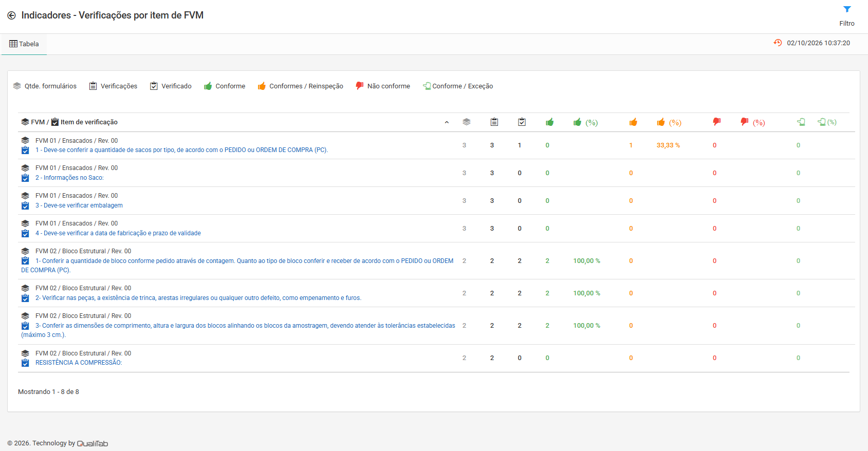Sort by form quantity layers column icon
This screenshot has height=451, width=868.
466,122
